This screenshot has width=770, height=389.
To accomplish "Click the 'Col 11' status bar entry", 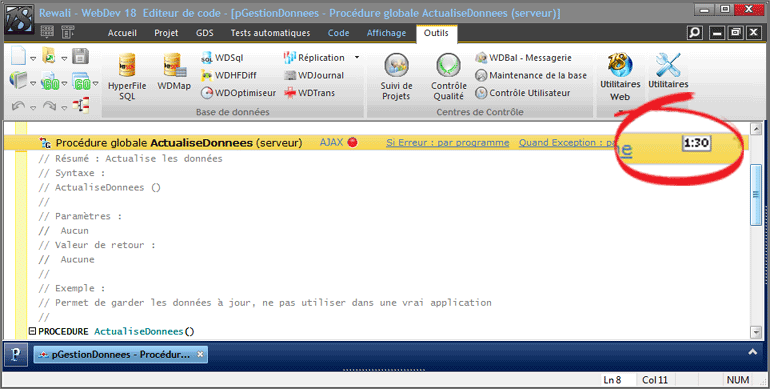I will coord(655,380).
